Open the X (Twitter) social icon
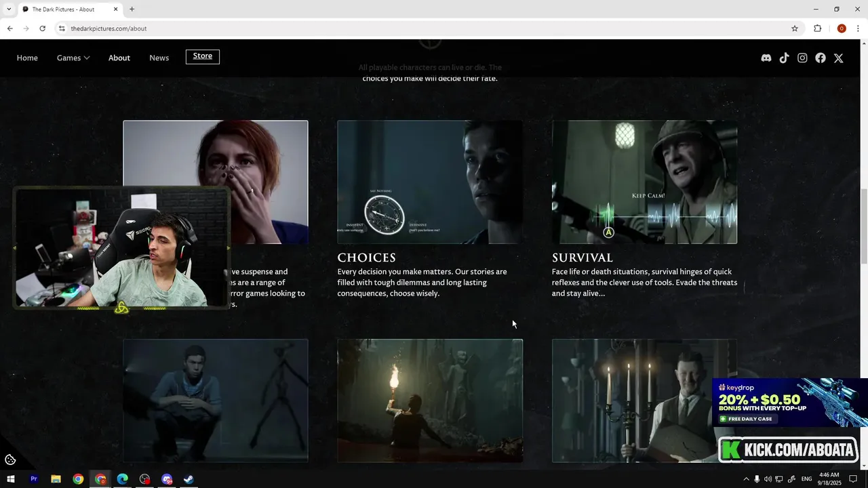The height and width of the screenshot is (488, 868). tap(839, 58)
